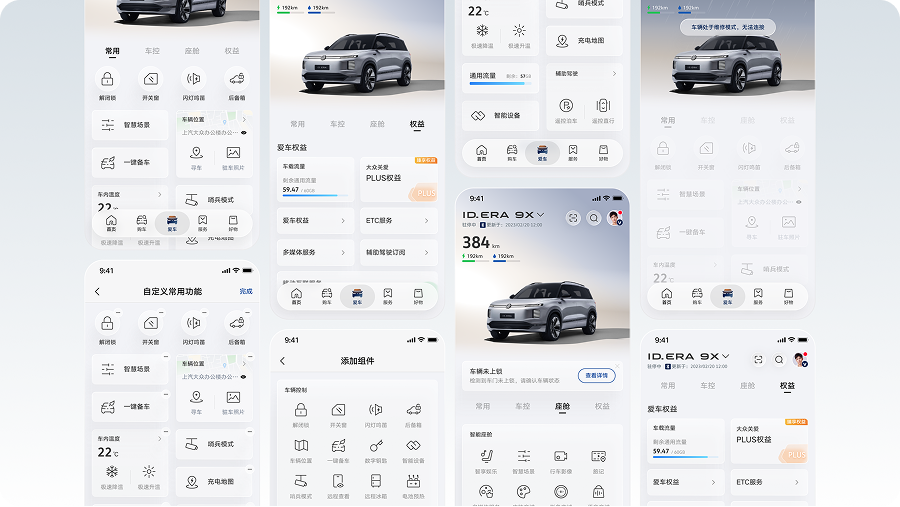Tap 智能设备 link icon in 添加组件 grid
The width and height of the screenshot is (900, 507).
tap(413, 446)
